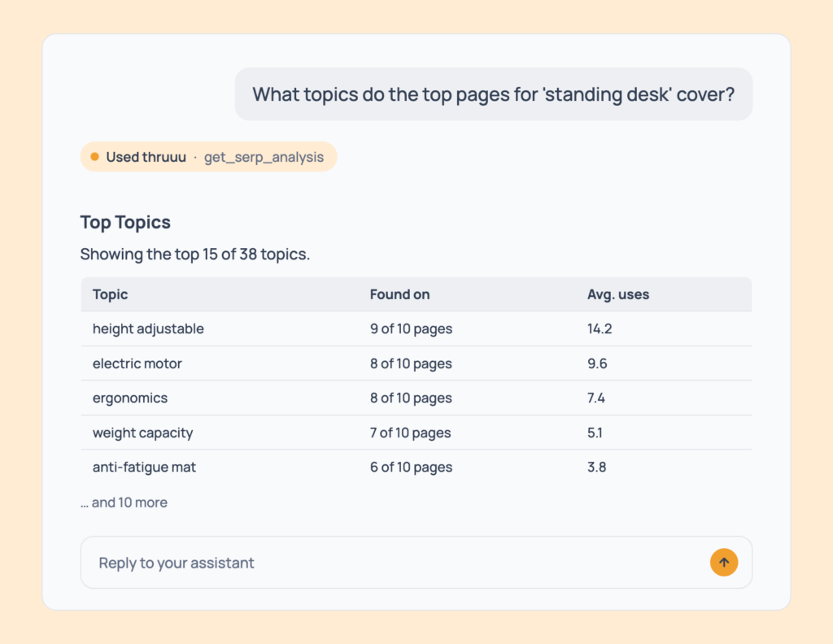Screen dimensions: 833x644
Task: Click '8 of 10 pages' in electric motor row
Action: [411, 363]
